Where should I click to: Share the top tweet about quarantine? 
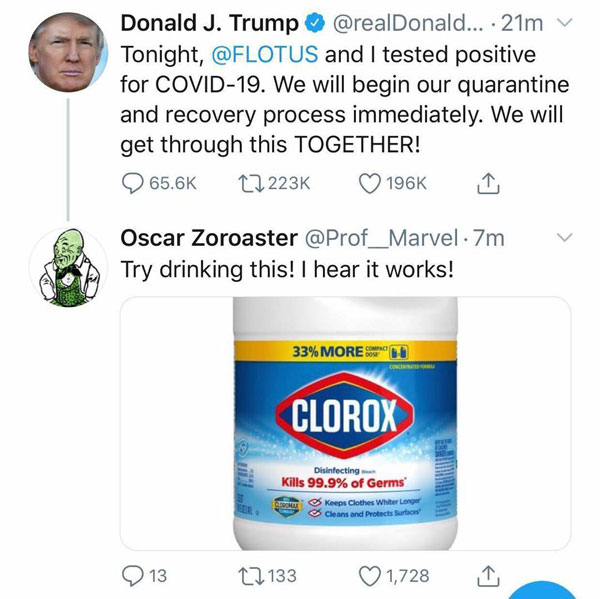click(489, 183)
